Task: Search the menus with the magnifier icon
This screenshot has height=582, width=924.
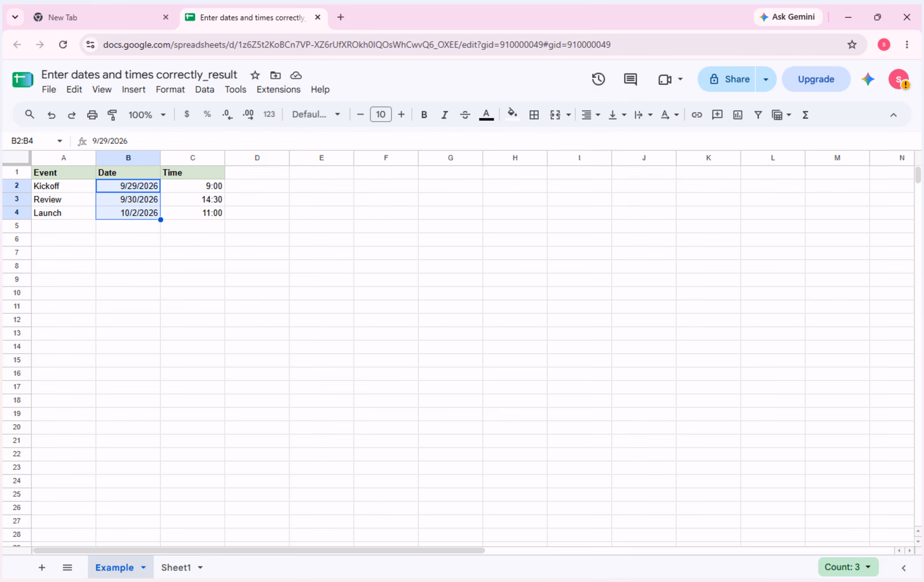Action: (29, 114)
